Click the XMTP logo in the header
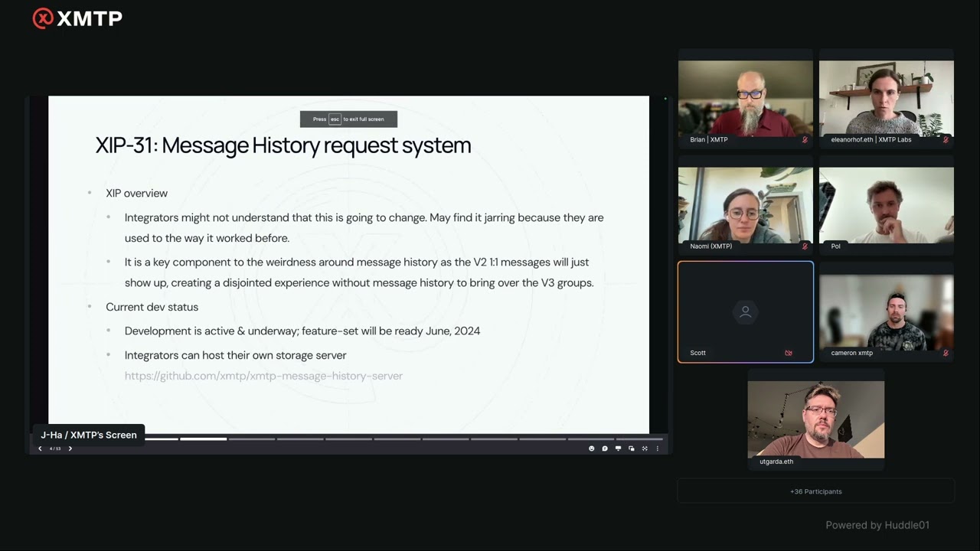 tap(77, 18)
